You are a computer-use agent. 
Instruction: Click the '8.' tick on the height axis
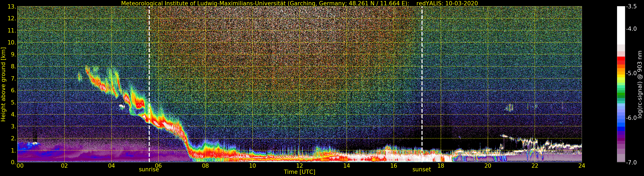click(13, 66)
